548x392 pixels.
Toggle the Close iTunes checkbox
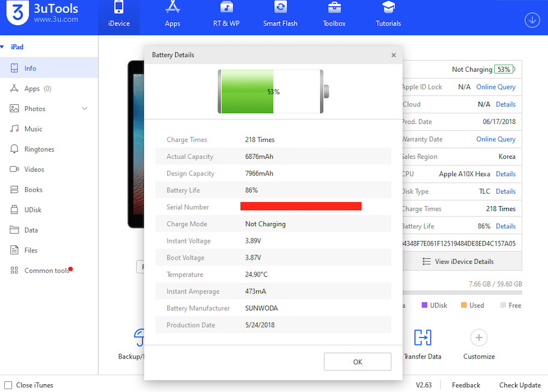pyautogui.click(x=8, y=385)
